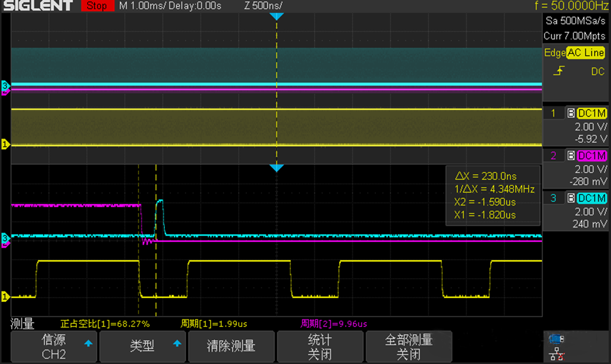The width and height of the screenshot is (611, 364).
Task: Select the 测量 measure menu label
Action: click(22, 323)
